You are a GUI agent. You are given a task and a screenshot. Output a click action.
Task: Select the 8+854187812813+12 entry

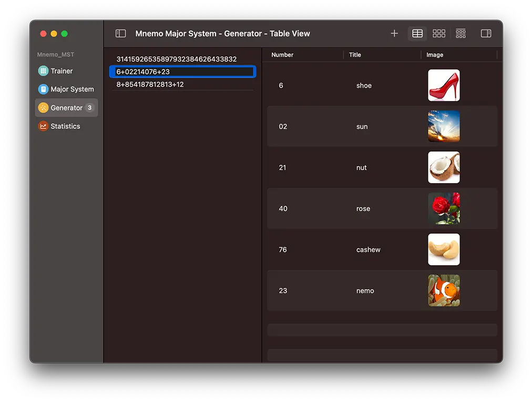pyautogui.click(x=182, y=84)
